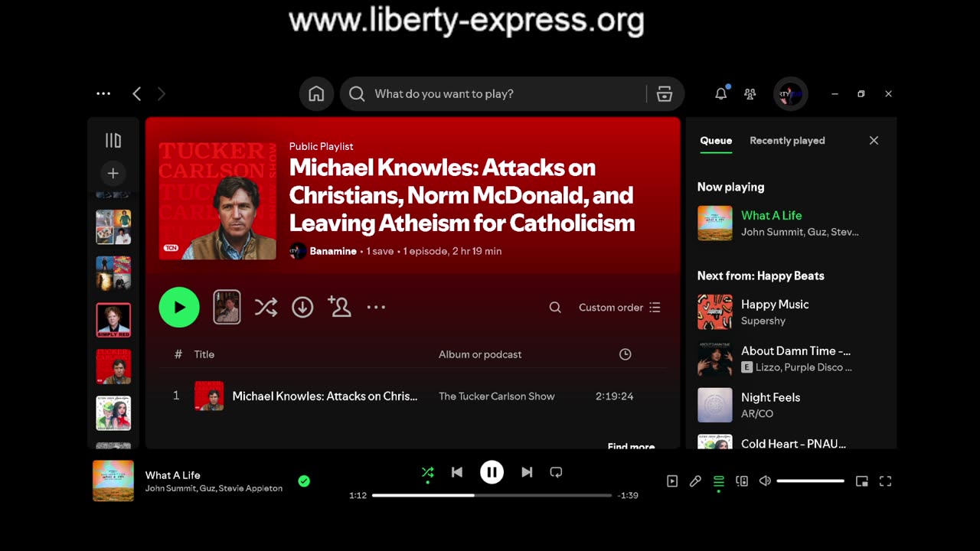Pause playback

coord(492,472)
